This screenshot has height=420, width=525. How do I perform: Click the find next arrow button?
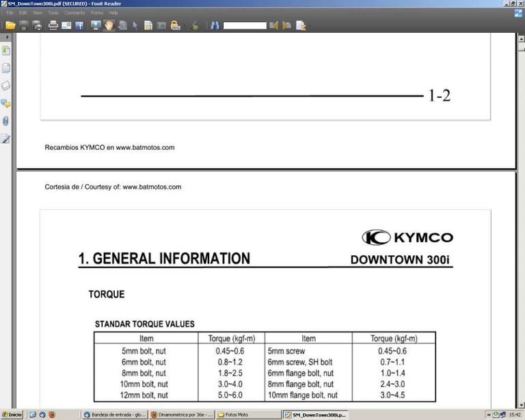pyautogui.click(x=286, y=25)
